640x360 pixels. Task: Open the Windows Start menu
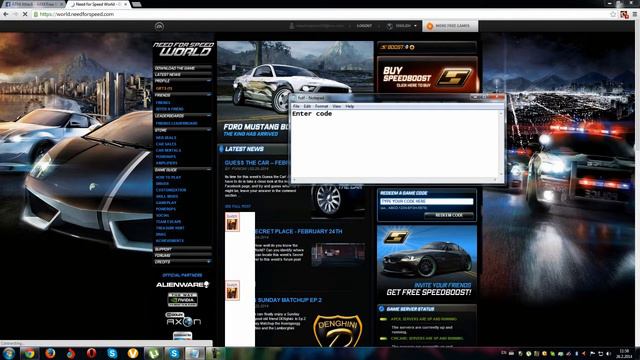coord(9,353)
